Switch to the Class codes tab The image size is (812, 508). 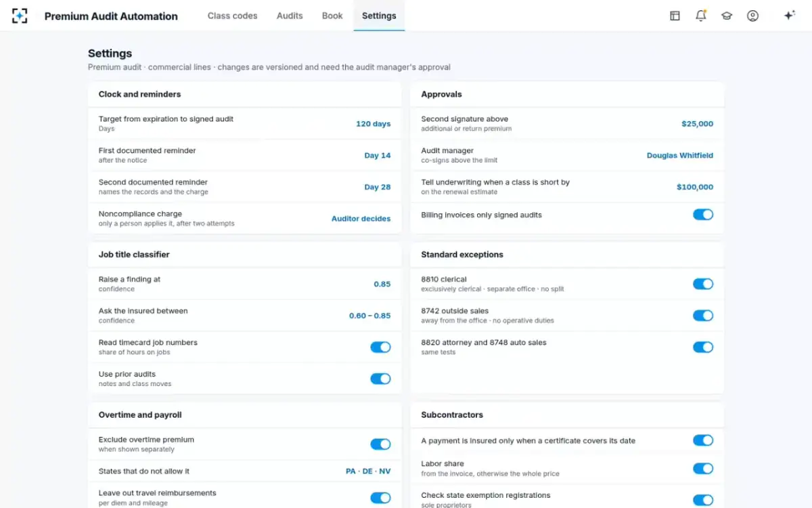(232, 16)
